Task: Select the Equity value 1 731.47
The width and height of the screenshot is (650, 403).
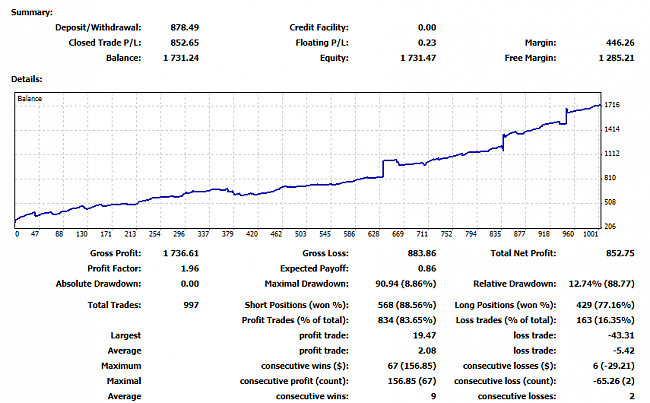Action: (x=418, y=58)
